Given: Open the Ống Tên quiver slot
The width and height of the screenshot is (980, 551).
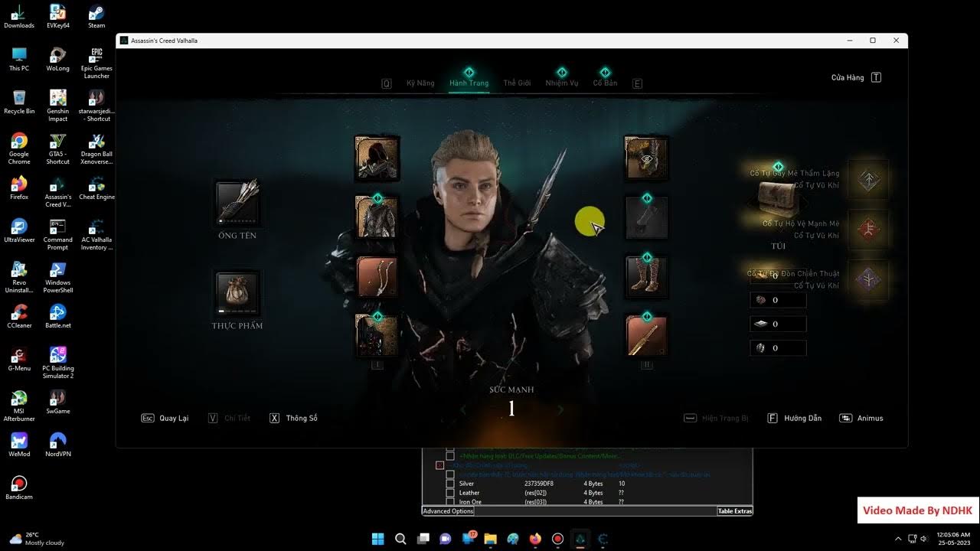Looking at the screenshot, I should [237, 203].
